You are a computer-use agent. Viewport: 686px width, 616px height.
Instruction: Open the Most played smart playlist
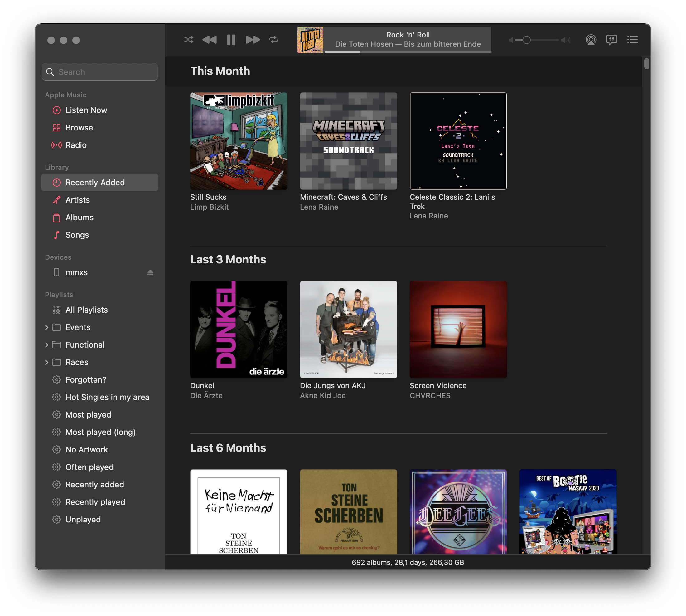(x=88, y=415)
